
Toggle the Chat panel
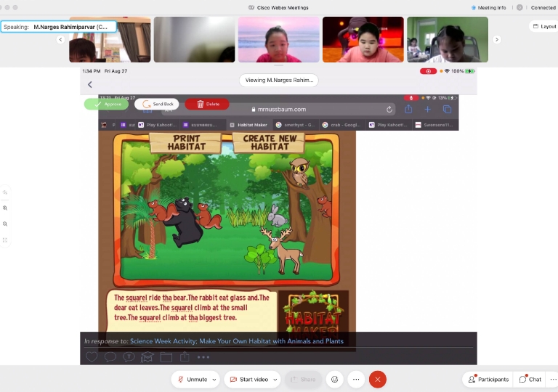[530, 379]
